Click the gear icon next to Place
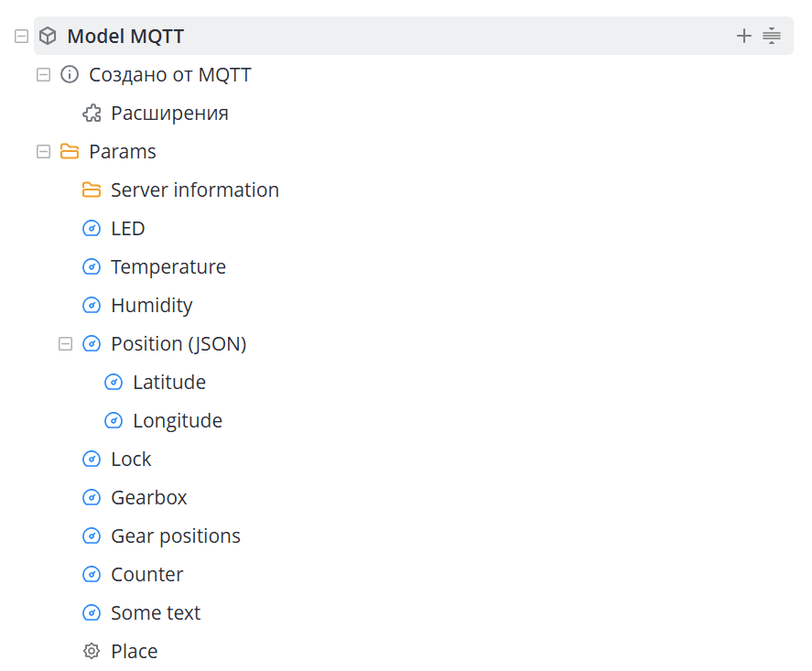This screenshot has height=671, width=812. pyautogui.click(x=92, y=651)
